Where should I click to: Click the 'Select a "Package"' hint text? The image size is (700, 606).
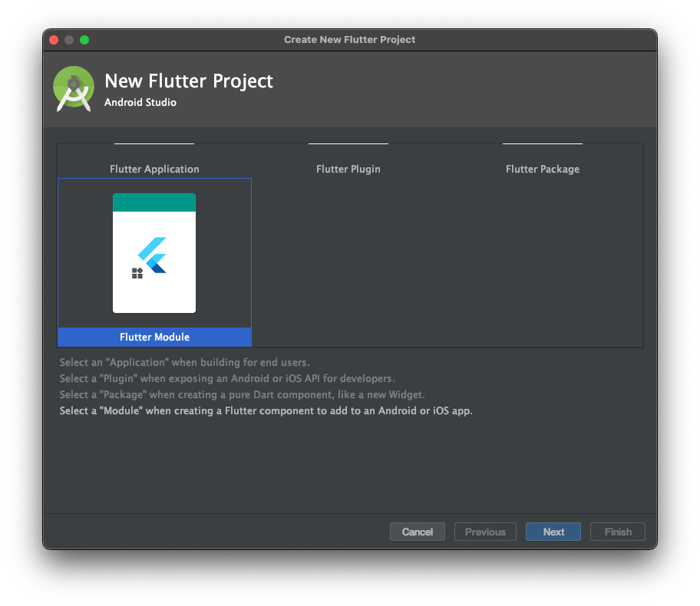click(x=243, y=394)
